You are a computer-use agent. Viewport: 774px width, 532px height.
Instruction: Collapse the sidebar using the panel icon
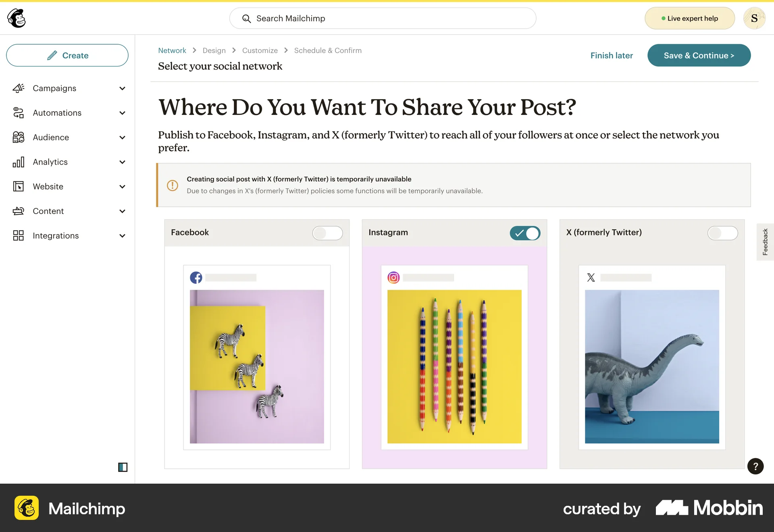[x=123, y=467]
